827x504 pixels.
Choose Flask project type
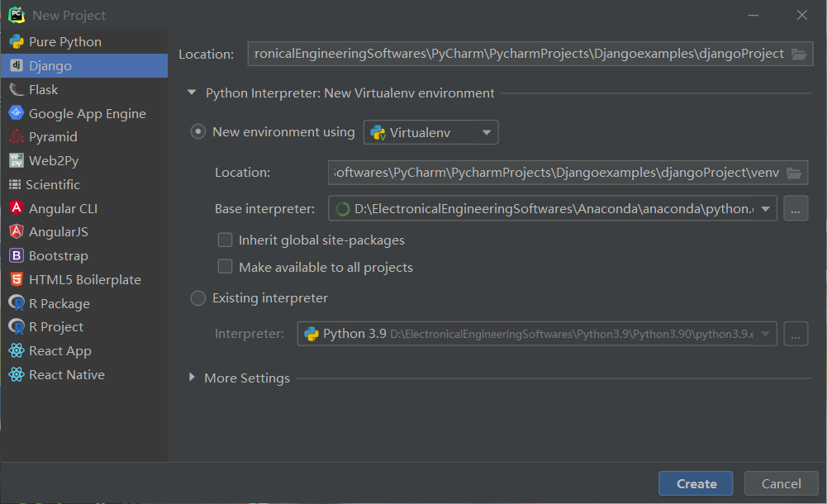84,89
